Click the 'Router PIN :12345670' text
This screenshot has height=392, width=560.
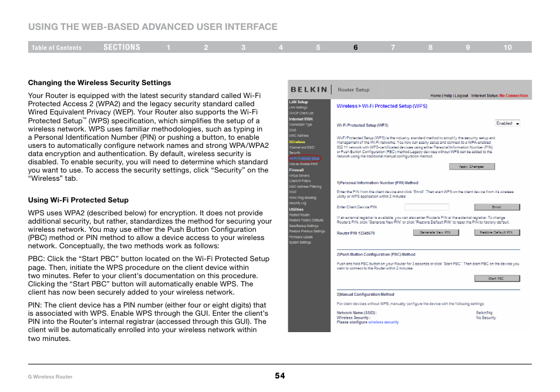(356, 233)
